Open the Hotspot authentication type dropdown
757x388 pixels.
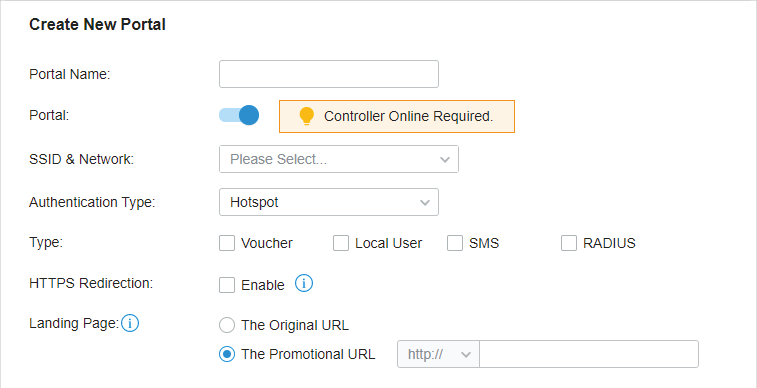pos(329,202)
